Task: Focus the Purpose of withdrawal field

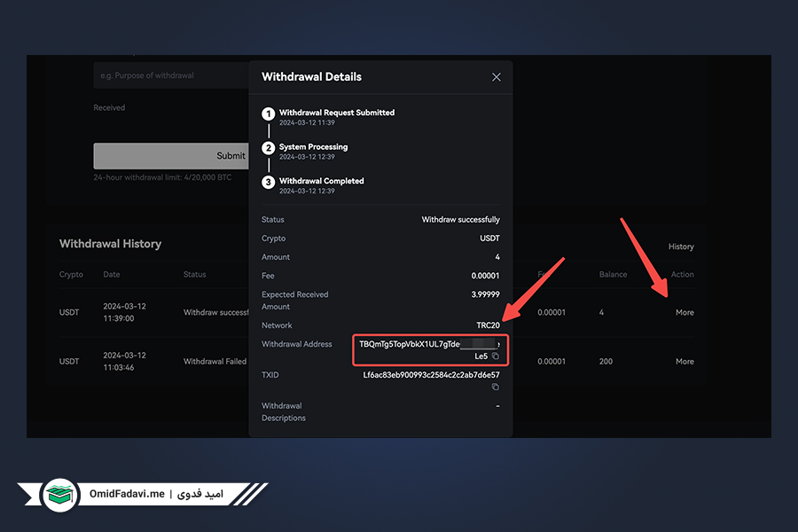Action: point(171,75)
